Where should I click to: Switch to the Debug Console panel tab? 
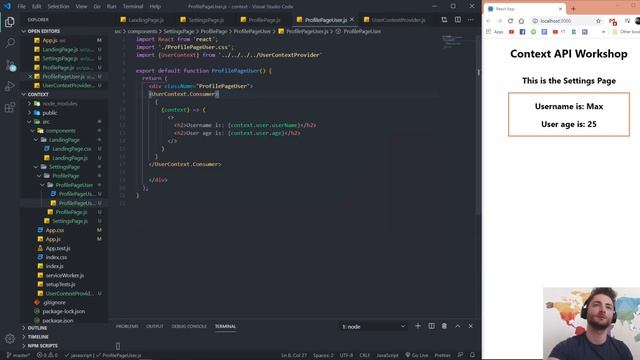pyautogui.click(x=189, y=326)
